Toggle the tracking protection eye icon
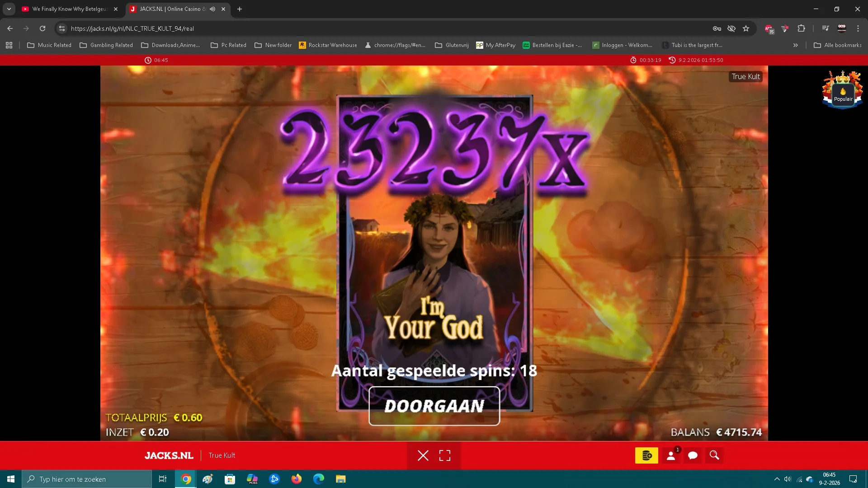 (731, 28)
